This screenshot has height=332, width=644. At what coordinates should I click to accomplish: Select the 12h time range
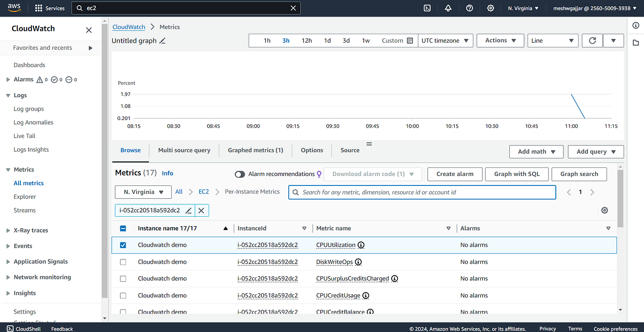point(307,41)
